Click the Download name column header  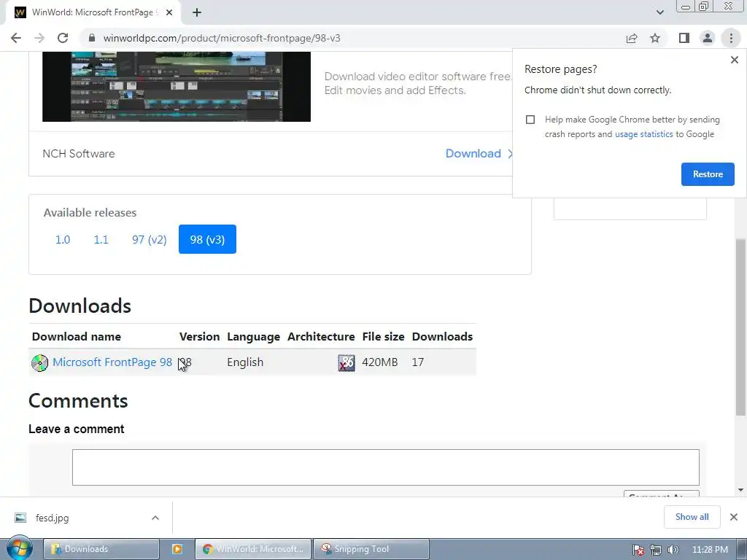(76, 337)
